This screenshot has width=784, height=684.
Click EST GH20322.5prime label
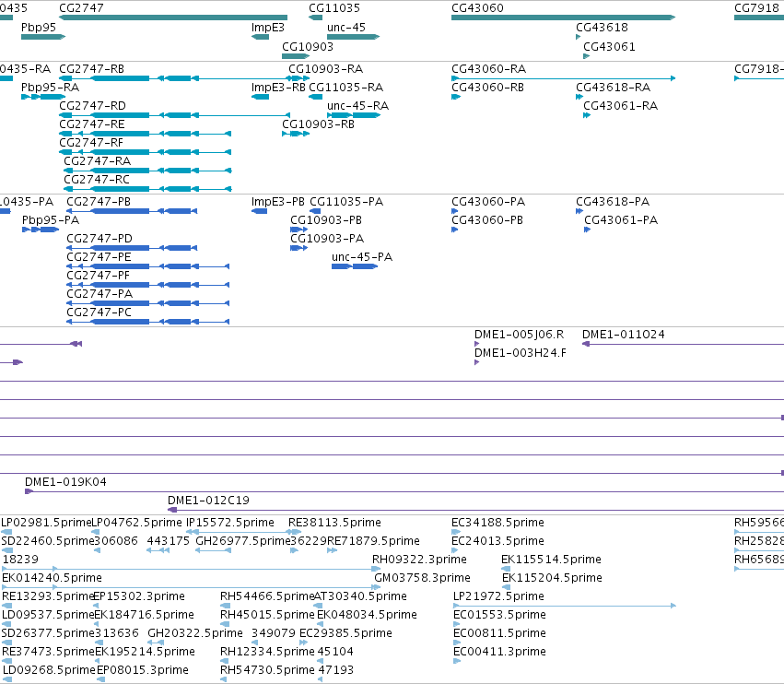tap(195, 633)
